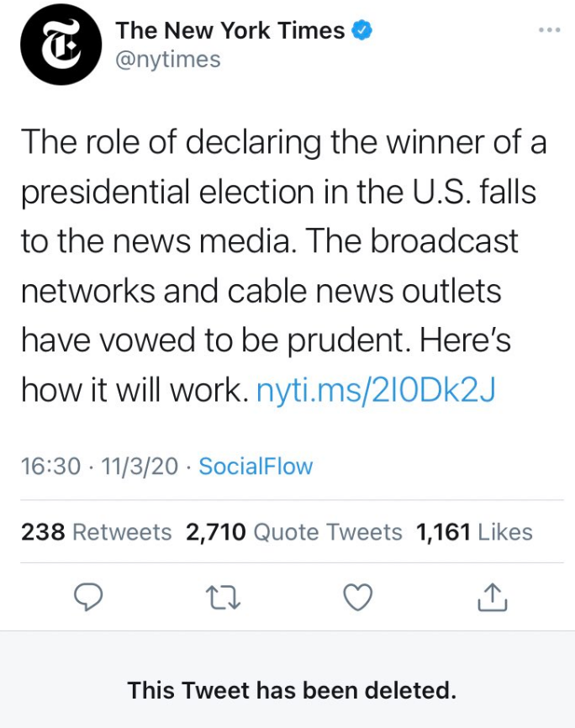
Task: Click the SocialFlow source link
Action: (256, 467)
